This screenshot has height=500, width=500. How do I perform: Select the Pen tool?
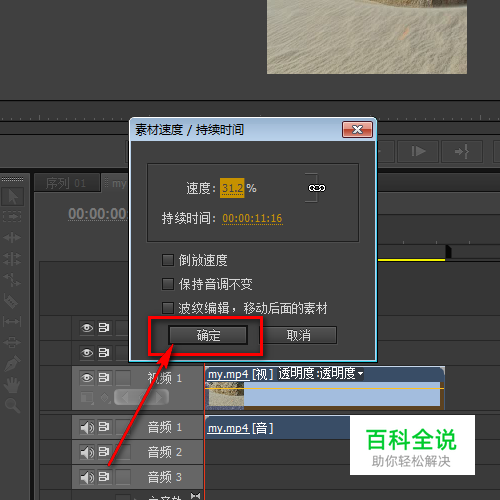tap(12, 363)
